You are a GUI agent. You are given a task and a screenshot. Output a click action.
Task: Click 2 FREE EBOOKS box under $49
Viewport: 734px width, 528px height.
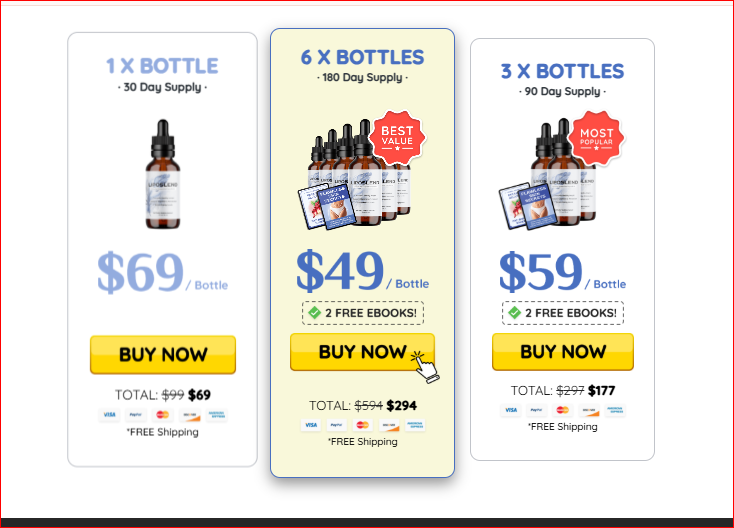(363, 313)
